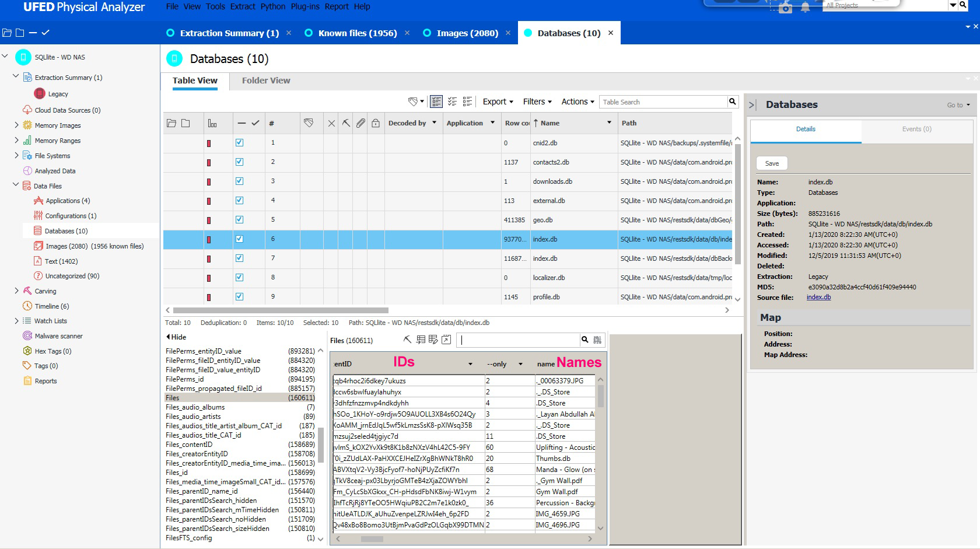Click the binary hex toggle icon near Files search
980x549 pixels.
[597, 340]
